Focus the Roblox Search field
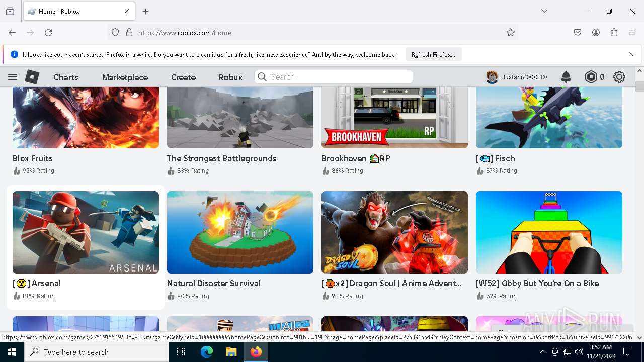 click(x=334, y=77)
